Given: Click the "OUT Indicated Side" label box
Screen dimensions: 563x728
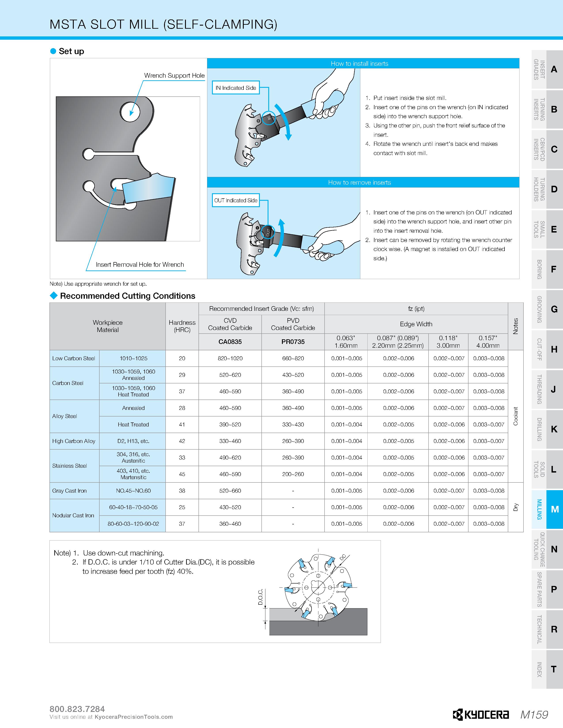Looking at the screenshot, I should point(236,200).
